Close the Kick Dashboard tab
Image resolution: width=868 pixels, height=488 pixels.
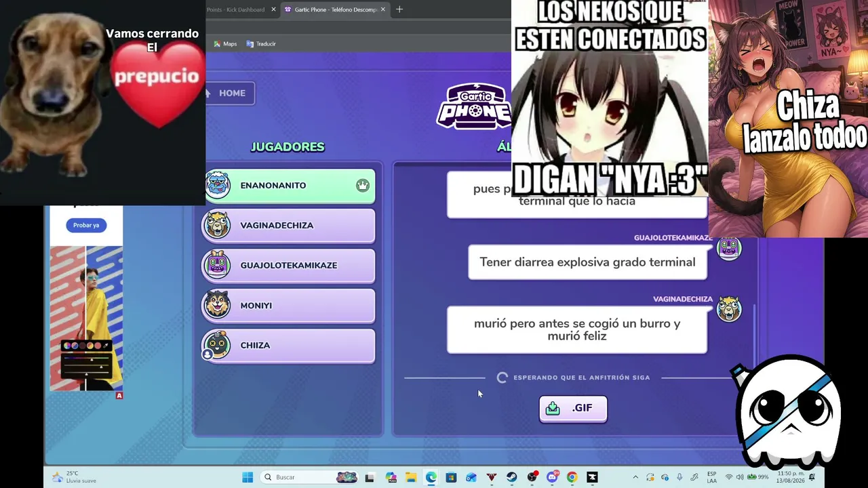point(274,9)
